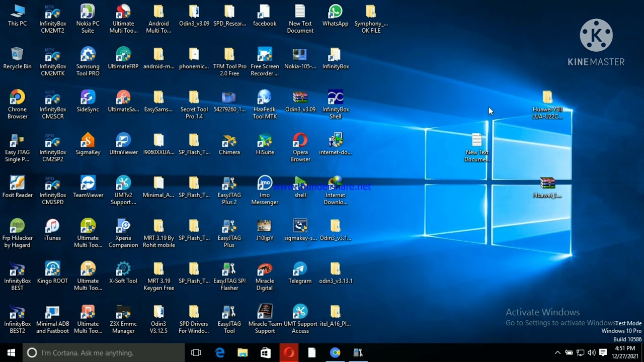Launch Microsoft Edge from taskbar
This screenshot has width=644, height=362.
pos(220,353)
